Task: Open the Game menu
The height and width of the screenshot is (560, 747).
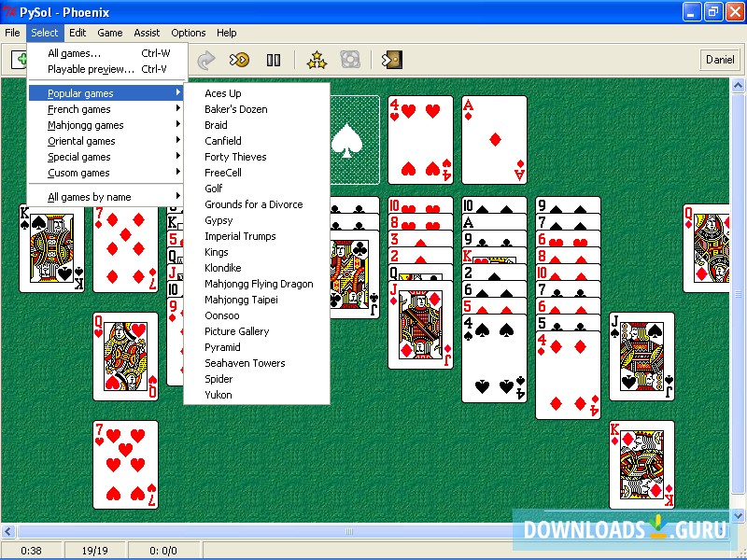Action: [x=110, y=33]
